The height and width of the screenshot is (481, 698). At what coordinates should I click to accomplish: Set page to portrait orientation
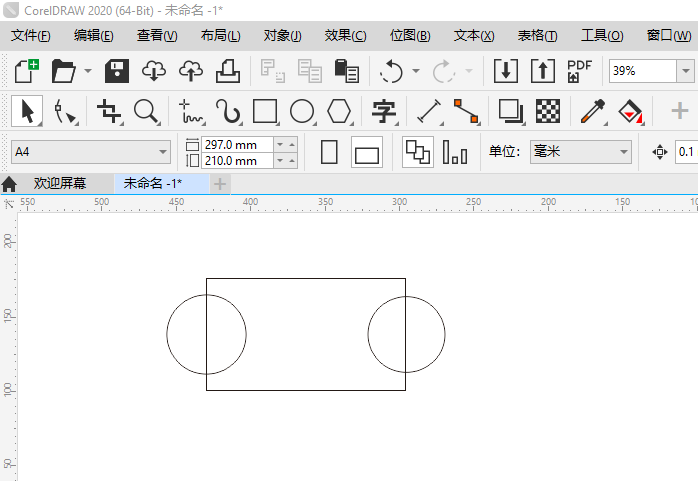click(329, 152)
